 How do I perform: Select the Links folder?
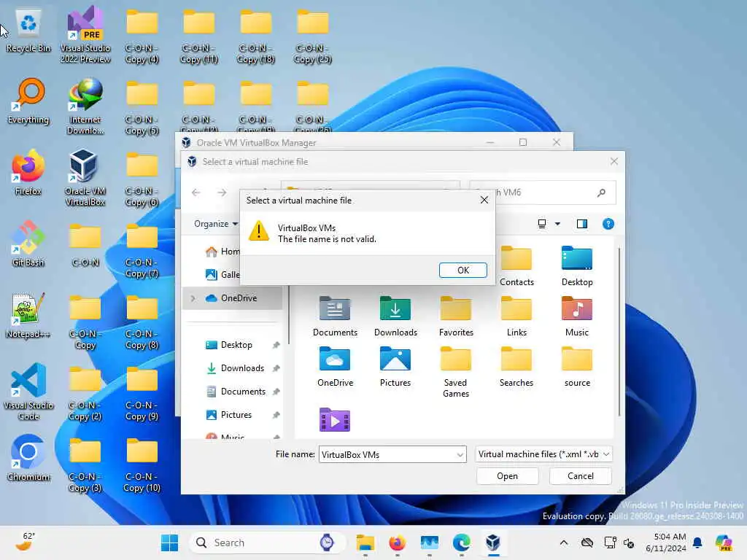point(516,316)
